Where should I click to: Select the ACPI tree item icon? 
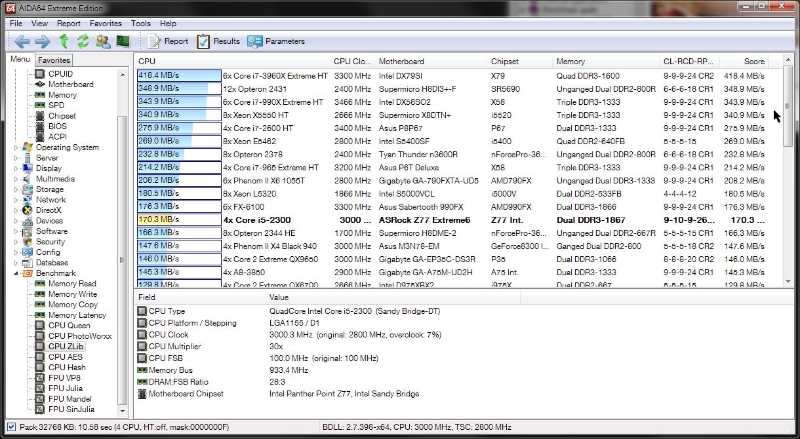point(40,137)
